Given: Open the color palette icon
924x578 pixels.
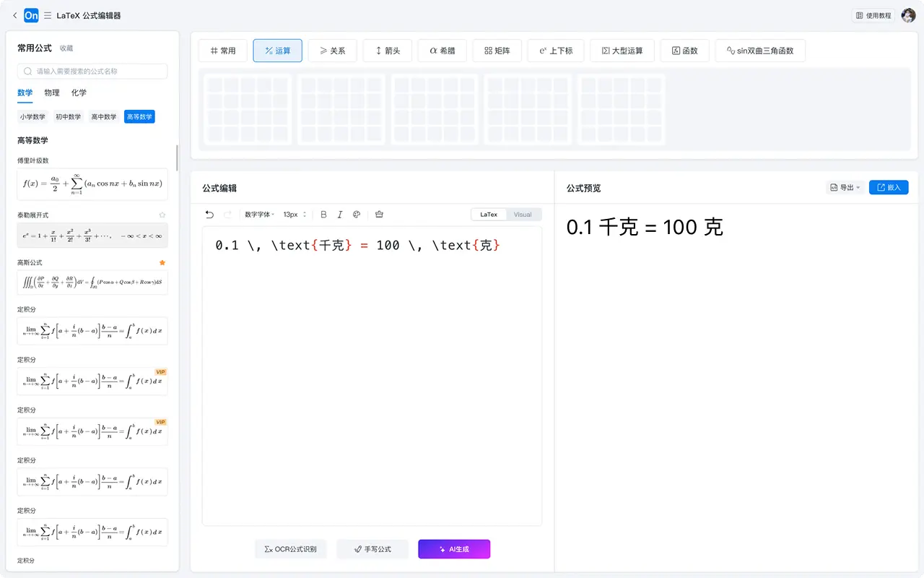Looking at the screenshot, I should click(357, 215).
